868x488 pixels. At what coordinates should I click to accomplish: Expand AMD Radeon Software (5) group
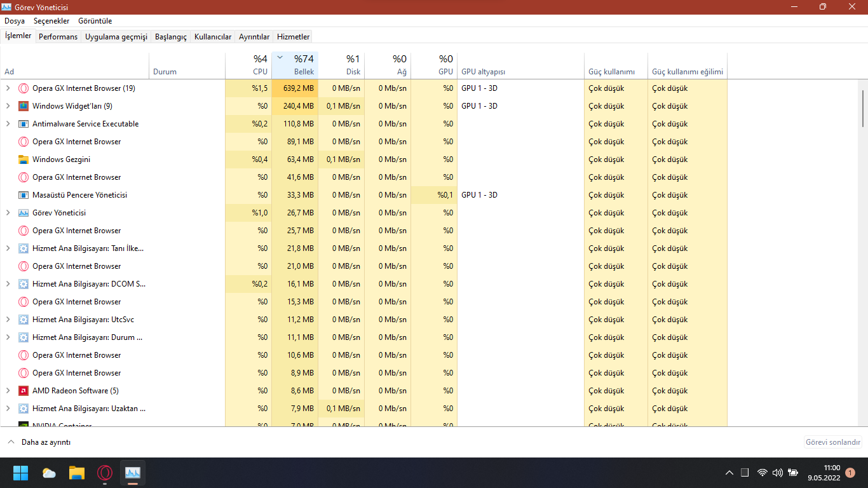[8, 391]
